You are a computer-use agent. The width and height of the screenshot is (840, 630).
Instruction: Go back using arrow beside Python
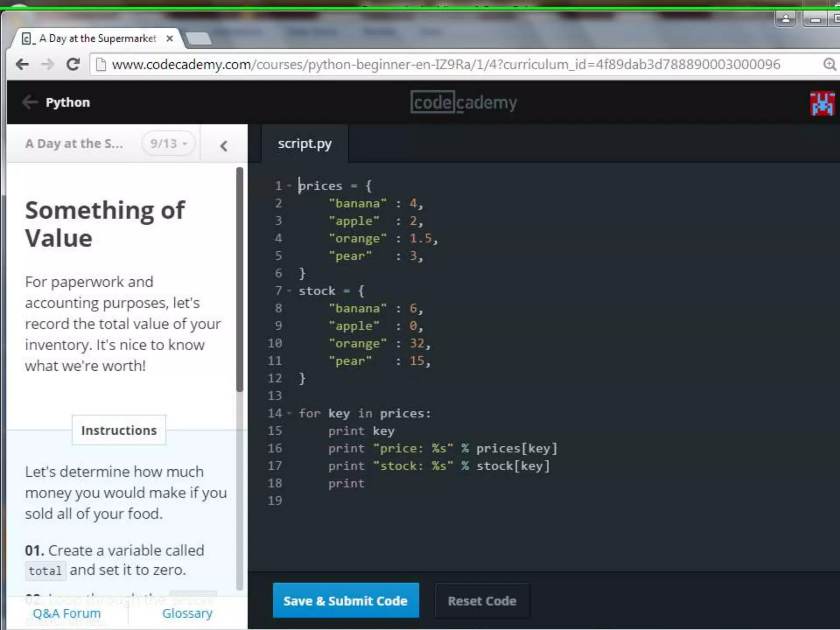point(30,102)
